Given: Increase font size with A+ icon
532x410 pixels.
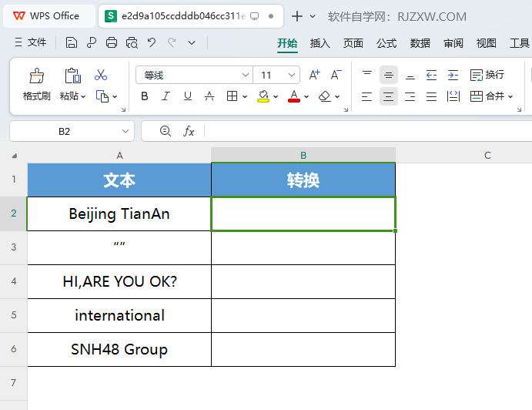Looking at the screenshot, I should click(x=315, y=75).
